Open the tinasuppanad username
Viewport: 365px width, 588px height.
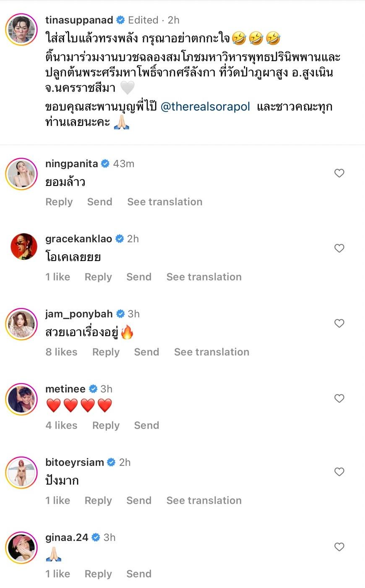tap(79, 20)
